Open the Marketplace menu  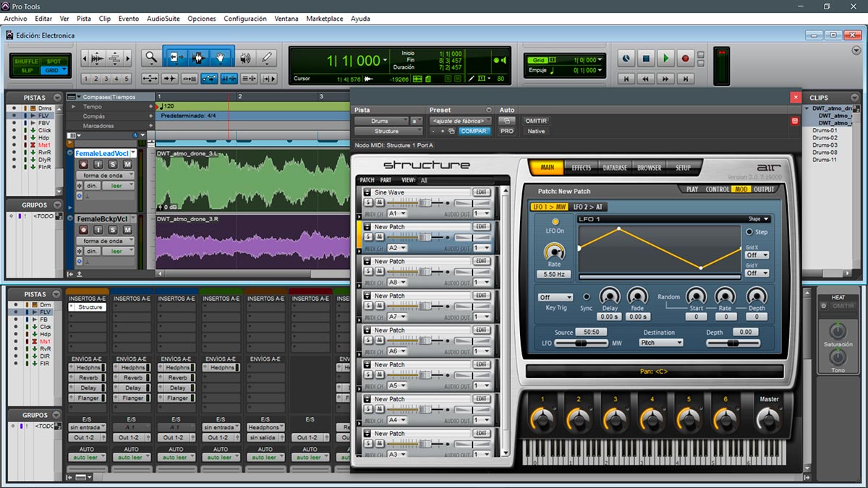324,19
